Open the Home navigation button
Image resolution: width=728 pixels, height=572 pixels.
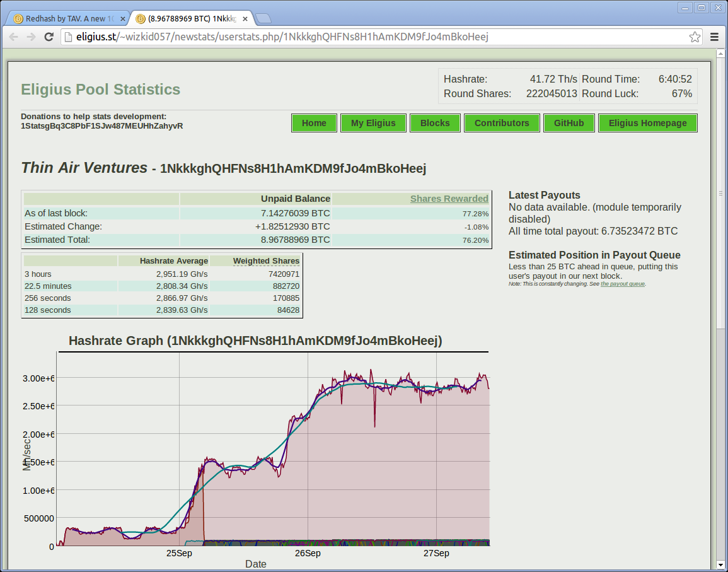314,123
